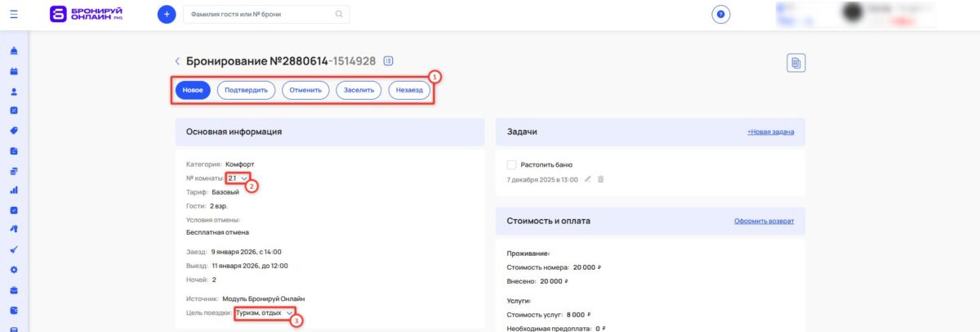Click the Подтвердить button
The width and height of the screenshot is (980, 332).
[x=246, y=90]
